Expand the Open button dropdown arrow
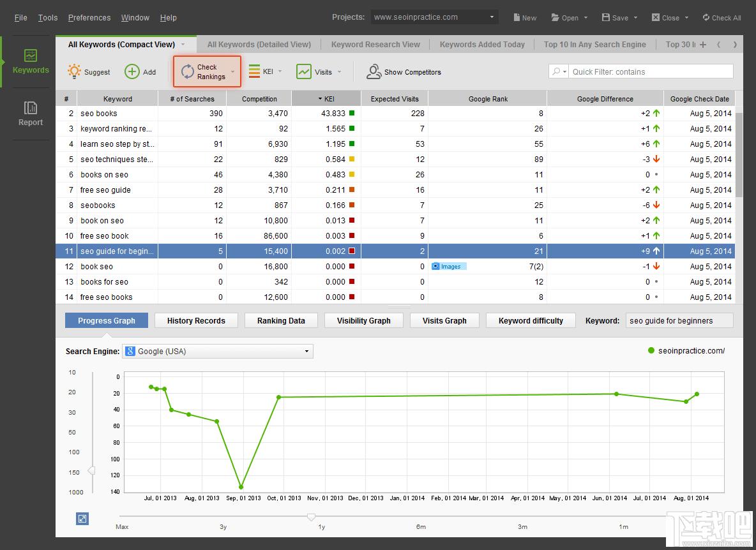This screenshot has width=756, height=550. (586, 18)
